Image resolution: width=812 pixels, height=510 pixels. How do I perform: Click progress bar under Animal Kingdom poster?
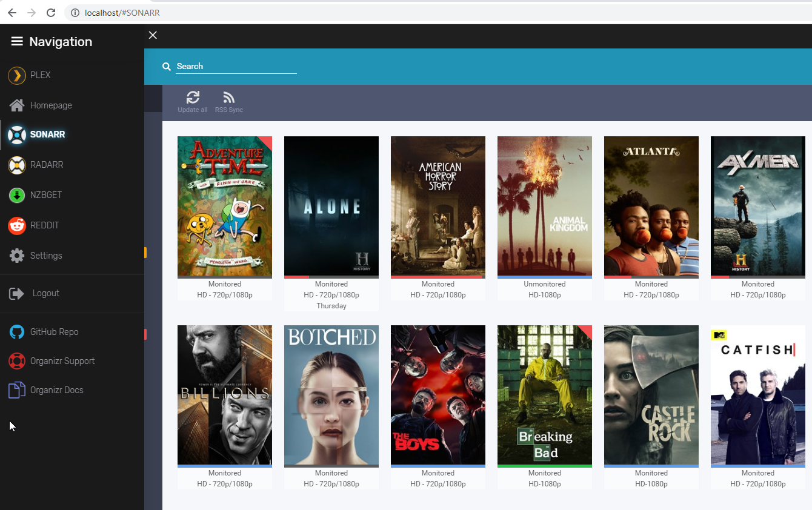pyautogui.click(x=545, y=277)
